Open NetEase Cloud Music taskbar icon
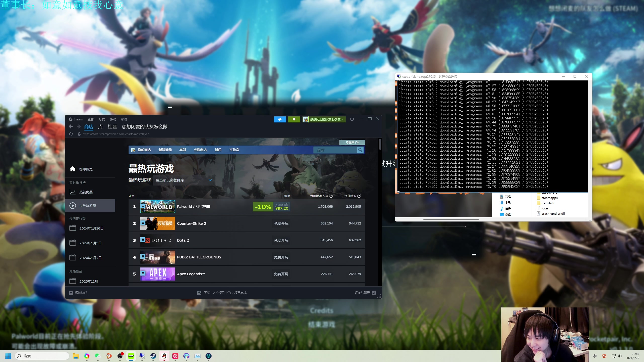644x362 pixels. [x=175, y=356]
